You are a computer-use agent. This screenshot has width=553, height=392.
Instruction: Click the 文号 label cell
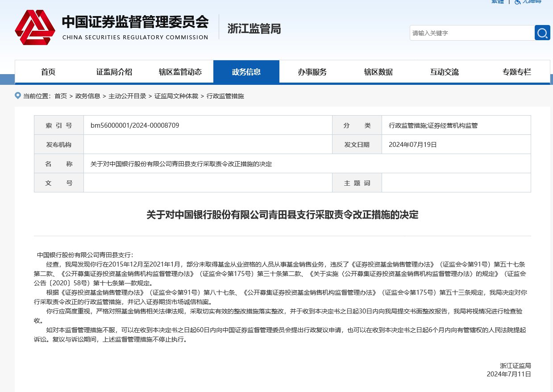pyautogui.click(x=59, y=183)
